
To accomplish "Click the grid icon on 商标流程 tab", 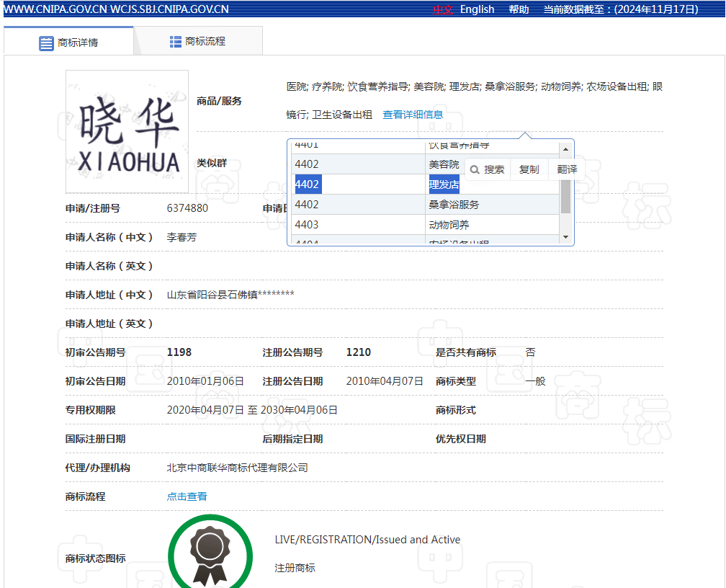I will tap(175, 41).
